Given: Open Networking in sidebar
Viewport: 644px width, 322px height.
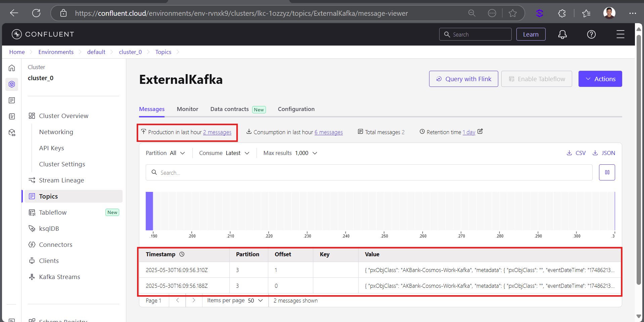Looking at the screenshot, I should point(56,132).
